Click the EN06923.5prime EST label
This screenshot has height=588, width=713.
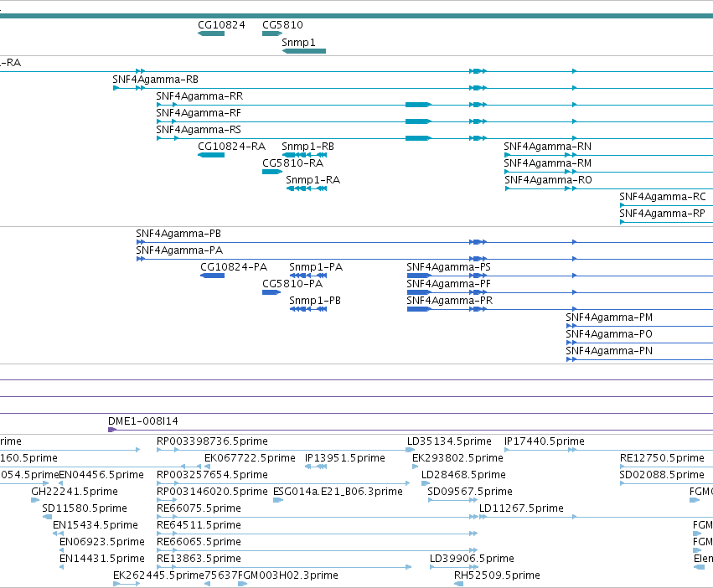click(102, 542)
